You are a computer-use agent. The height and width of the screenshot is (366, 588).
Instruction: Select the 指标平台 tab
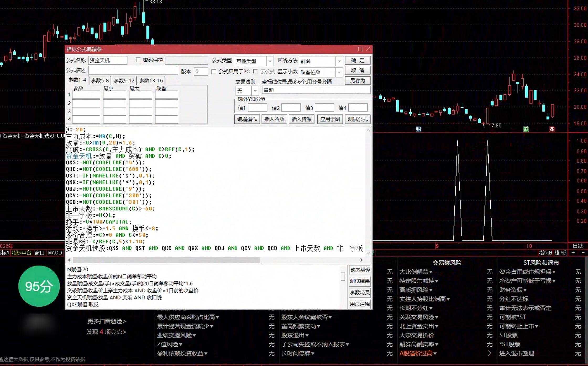[x=22, y=253]
